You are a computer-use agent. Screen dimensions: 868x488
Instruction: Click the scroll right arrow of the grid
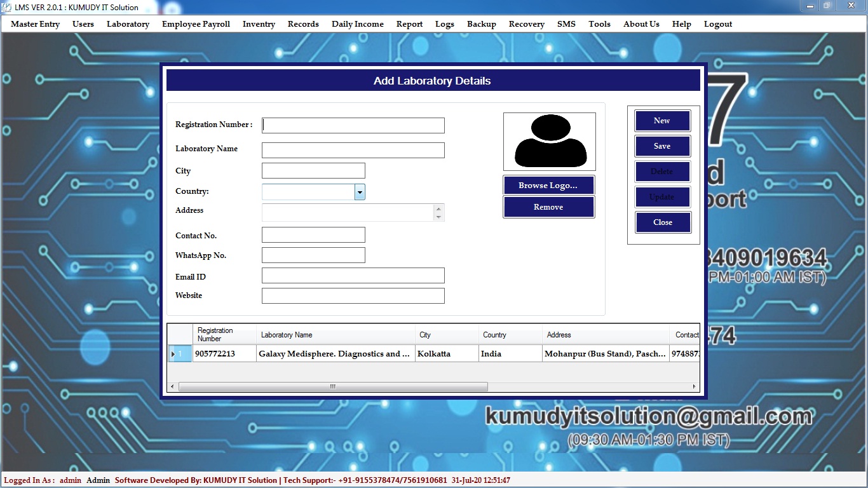click(x=695, y=386)
